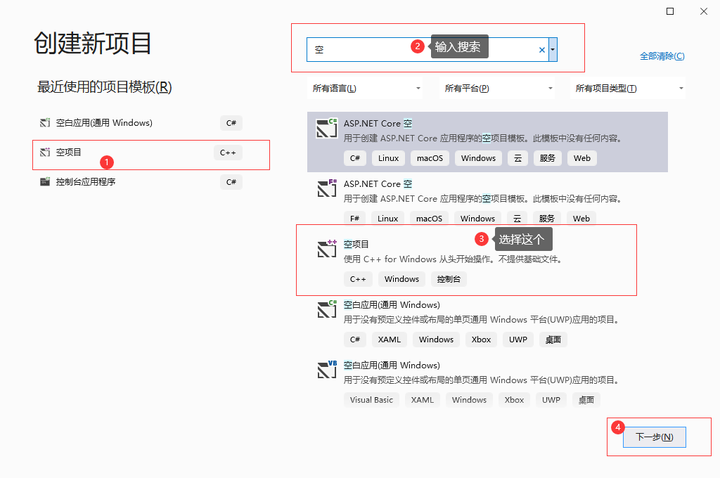
Task: Click the Xbox tag under C# 空白应用
Action: (x=481, y=339)
